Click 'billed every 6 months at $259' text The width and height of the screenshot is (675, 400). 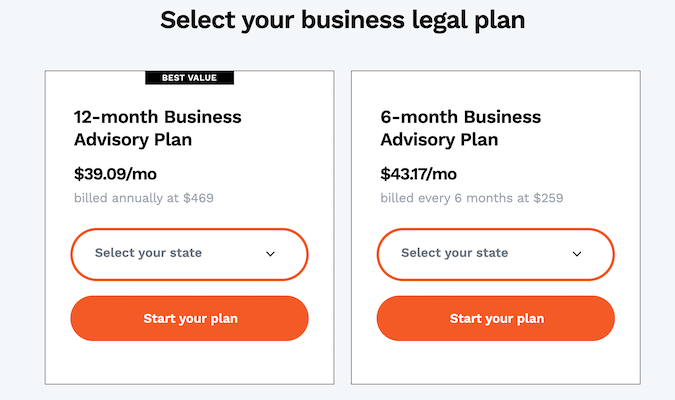472,198
